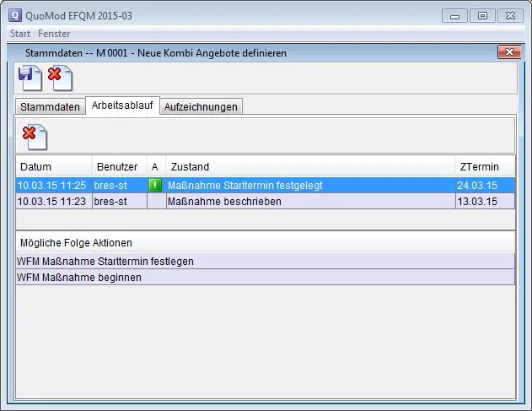Click the delete entry icon in Arbeitsablauf tab
Image resolution: width=532 pixels, height=411 pixels.
pos(35,136)
